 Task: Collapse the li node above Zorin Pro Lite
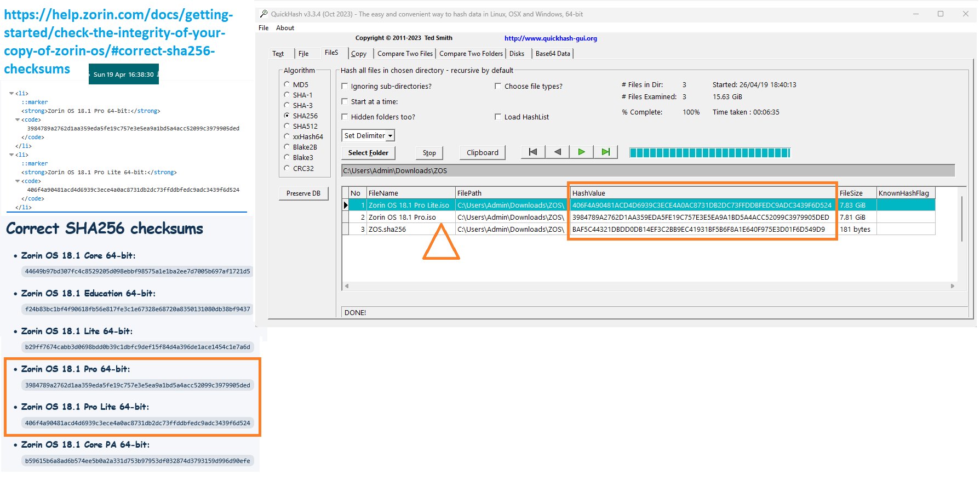pyautogui.click(x=12, y=155)
